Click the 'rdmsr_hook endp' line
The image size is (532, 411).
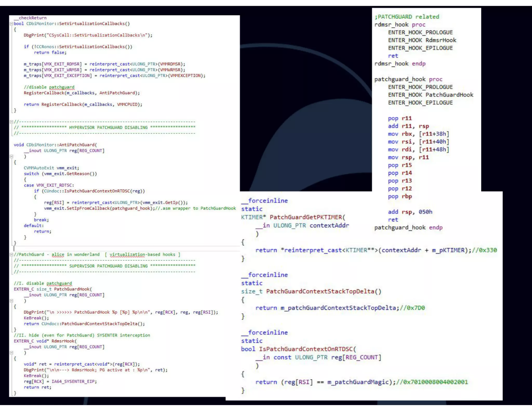400,64
